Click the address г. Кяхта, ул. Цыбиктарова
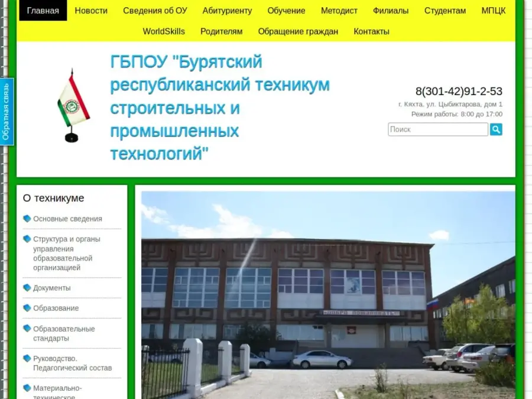Viewport: 532px width, 399px height. (x=450, y=104)
